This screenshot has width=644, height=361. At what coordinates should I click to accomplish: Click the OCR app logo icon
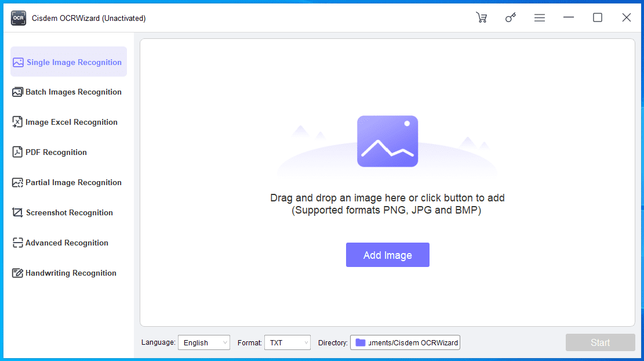[x=19, y=18]
